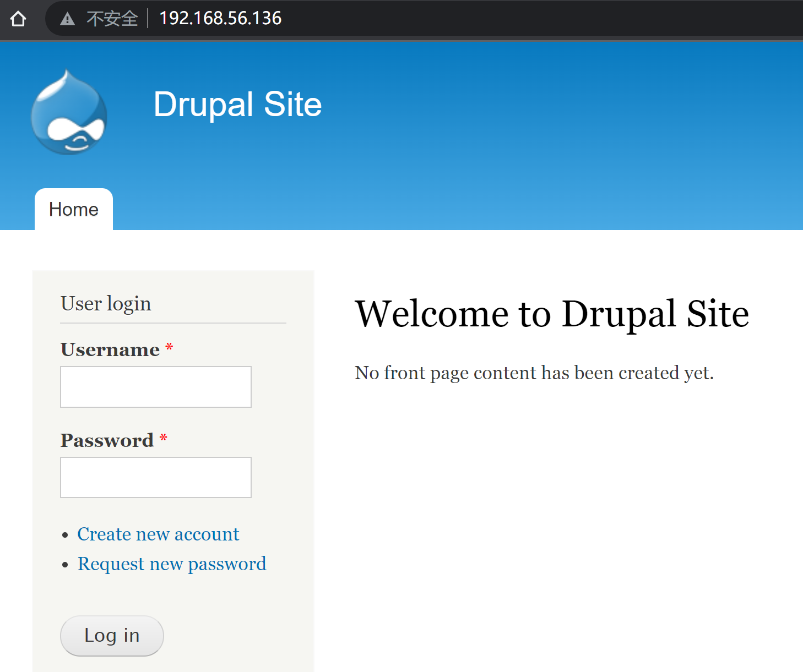
Task: Click the "User login" block title
Action: pos(106,303)
